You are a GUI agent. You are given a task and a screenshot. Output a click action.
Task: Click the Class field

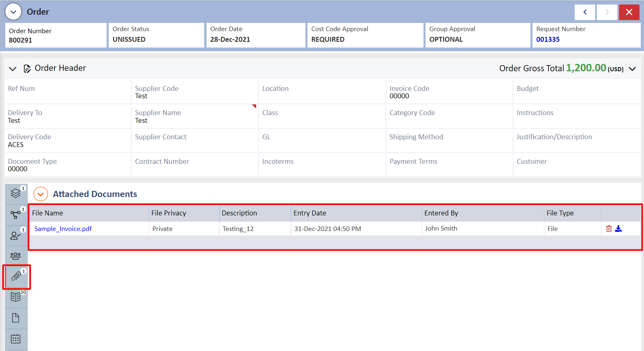point(322,116)
